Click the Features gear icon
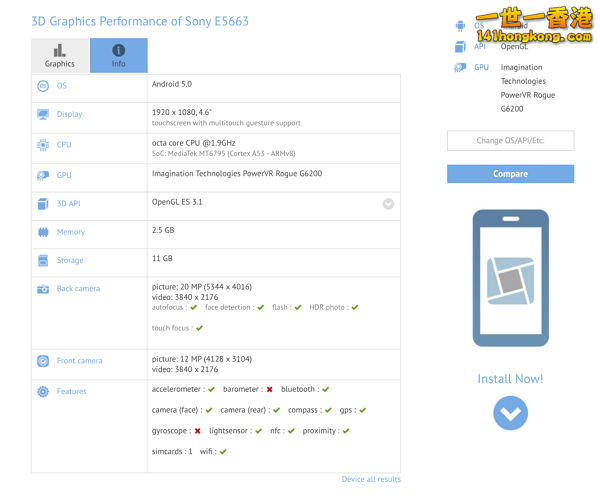 43,392
